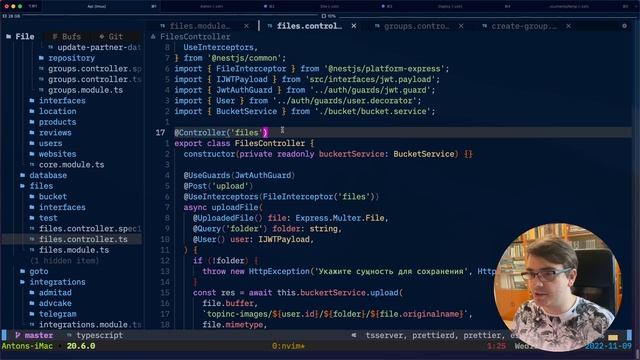Click the master branch name in statusline
640x360 pixels.
[x=39, y=335]
